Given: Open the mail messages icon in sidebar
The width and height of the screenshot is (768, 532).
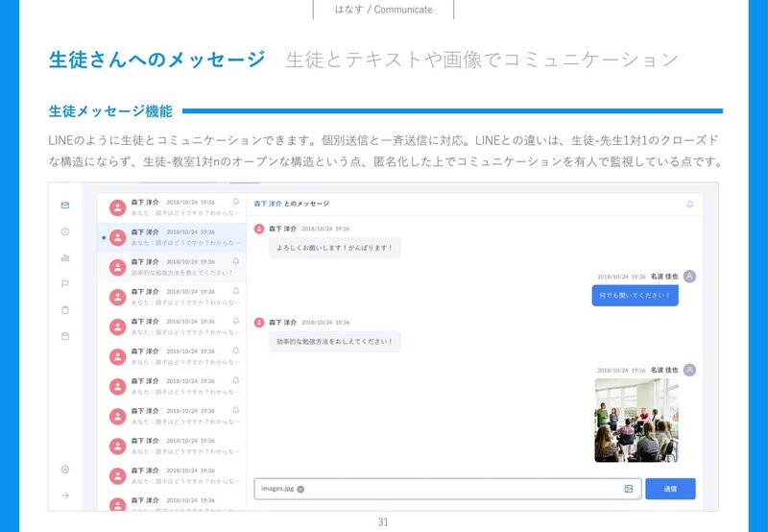Looking at the screenshot, I should [x=65, y=206].
